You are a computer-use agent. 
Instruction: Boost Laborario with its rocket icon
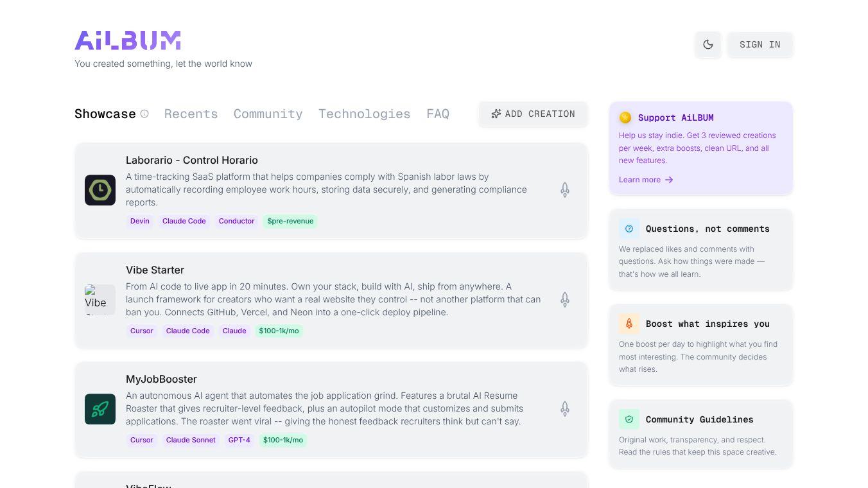point(565,190)
